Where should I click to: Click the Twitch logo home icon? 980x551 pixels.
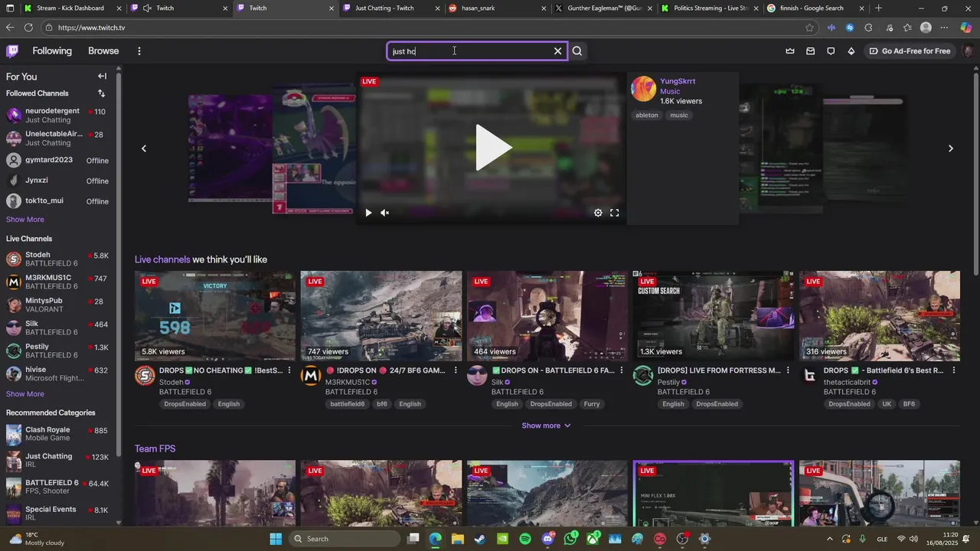click(12, 51)
